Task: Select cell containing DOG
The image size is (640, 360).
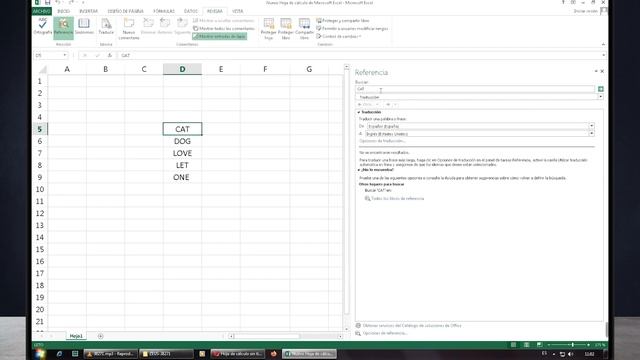Action: pyautogui.click(x=182, y=141)
